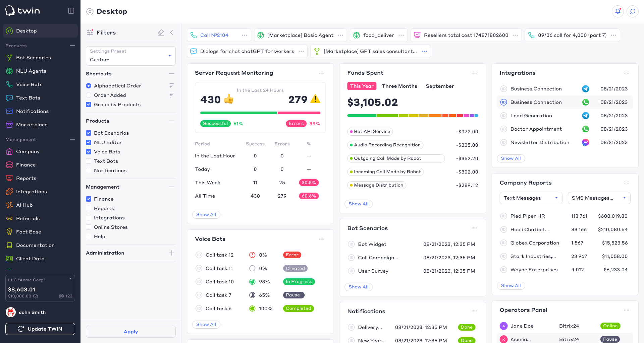
Task: Click the Apply filters button
Action: 131,332
